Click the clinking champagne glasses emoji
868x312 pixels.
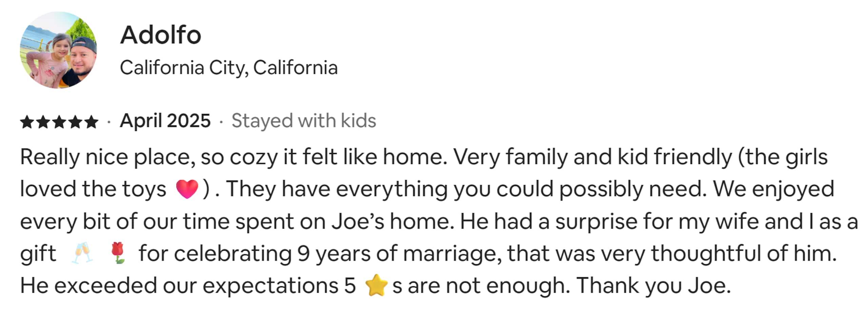(82, 253)
